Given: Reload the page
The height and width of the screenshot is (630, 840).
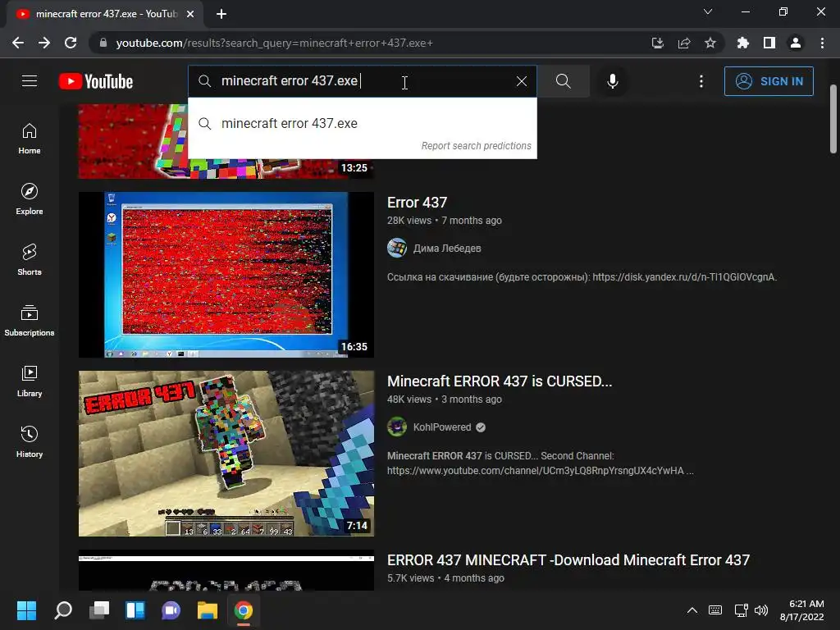Looking at the screenshot, I should click(71, 43).
